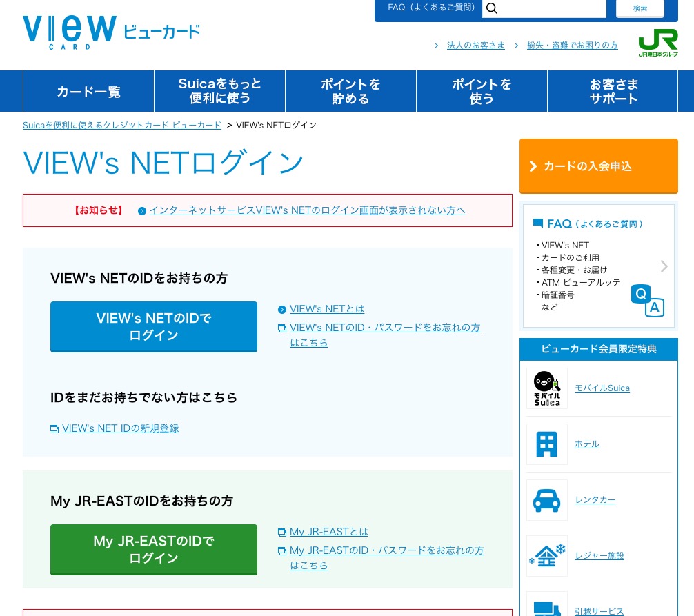The image size is (694, 616).
Task: Click the external window icon beside VIEW's NET ID新規登録
Action: [x=54, y=429]
